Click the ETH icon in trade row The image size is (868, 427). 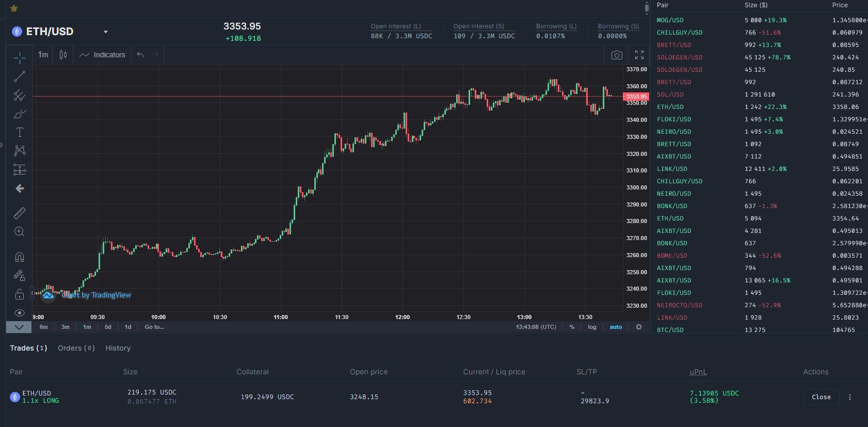click(x=15, y=397)
